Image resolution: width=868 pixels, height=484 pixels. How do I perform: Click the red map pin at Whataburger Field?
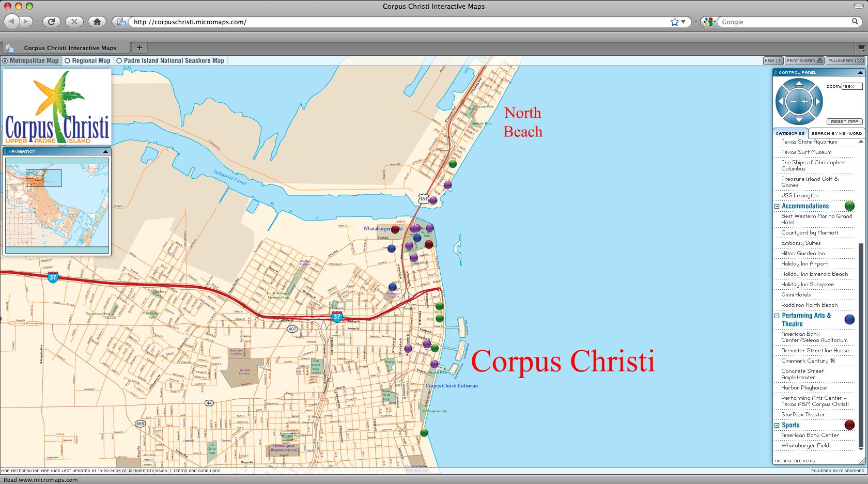tap(395, 229)
